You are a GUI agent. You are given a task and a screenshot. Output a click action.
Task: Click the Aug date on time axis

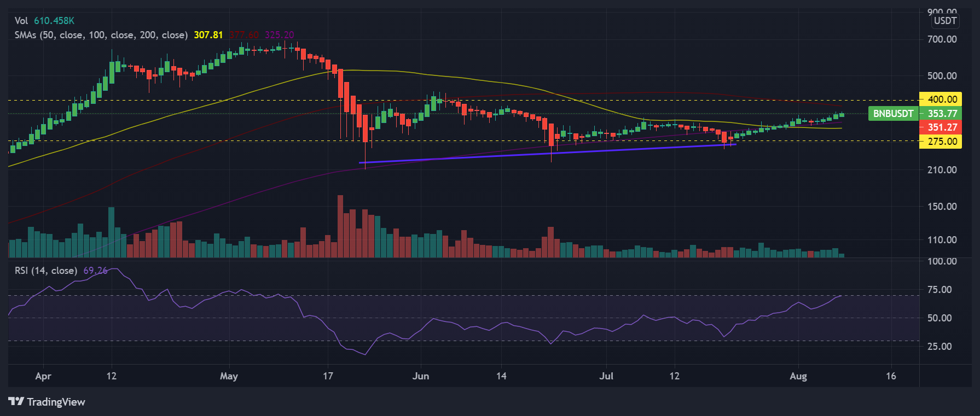click(798, 376)
